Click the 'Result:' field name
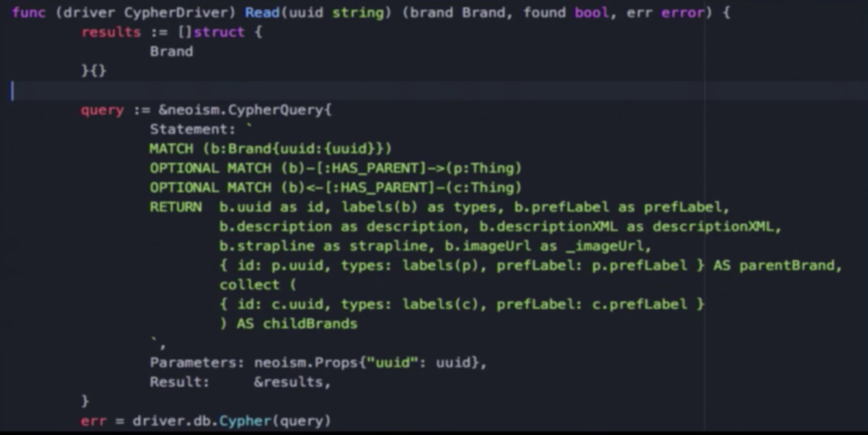Viewport: 868px width, 435px height. [180, 382]
